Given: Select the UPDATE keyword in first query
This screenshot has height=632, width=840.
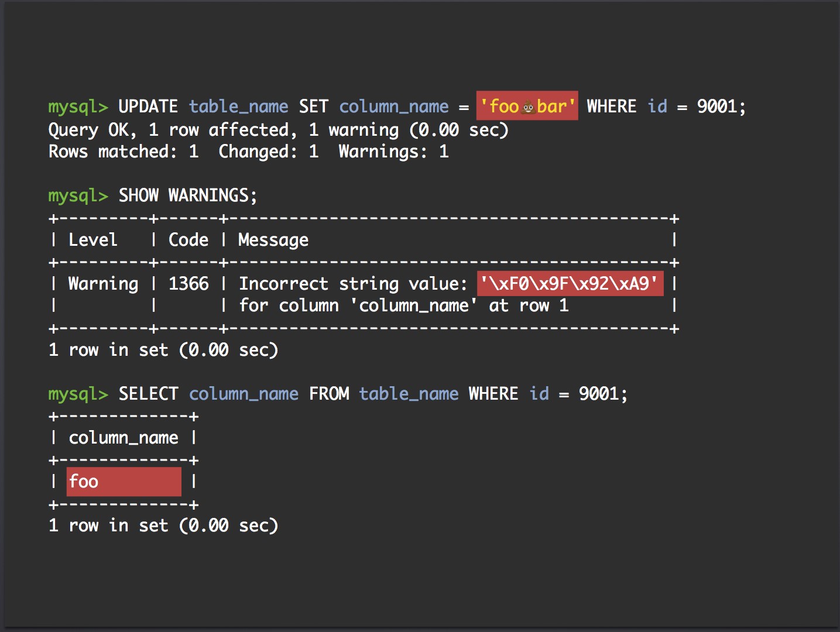Looking at the screenshot, I should 148,107.
